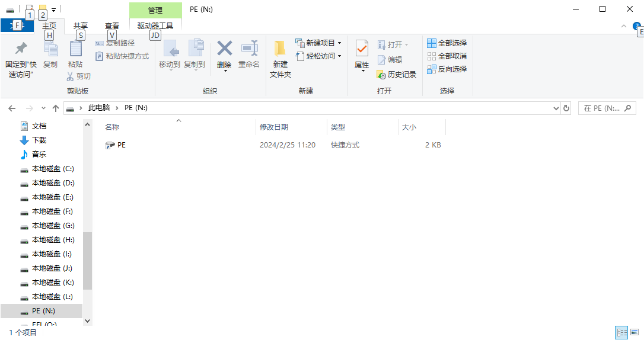The width and height of the screenshot is (644, 340).
Task: Click the Delete X icon
Action: click(x=224, y=49)
